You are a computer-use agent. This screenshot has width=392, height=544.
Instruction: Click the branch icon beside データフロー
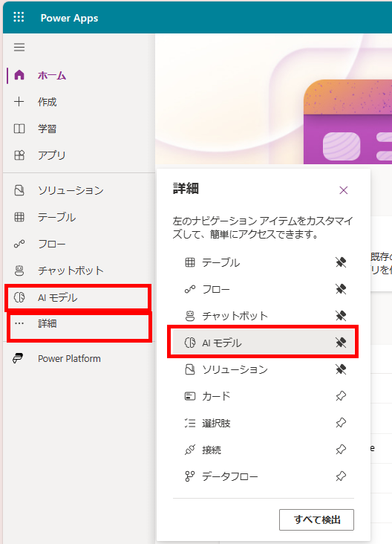[190, 476]
